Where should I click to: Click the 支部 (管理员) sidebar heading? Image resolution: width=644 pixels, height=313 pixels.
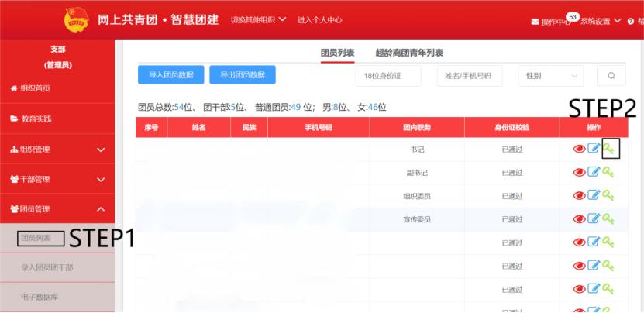tap(58, 57)
